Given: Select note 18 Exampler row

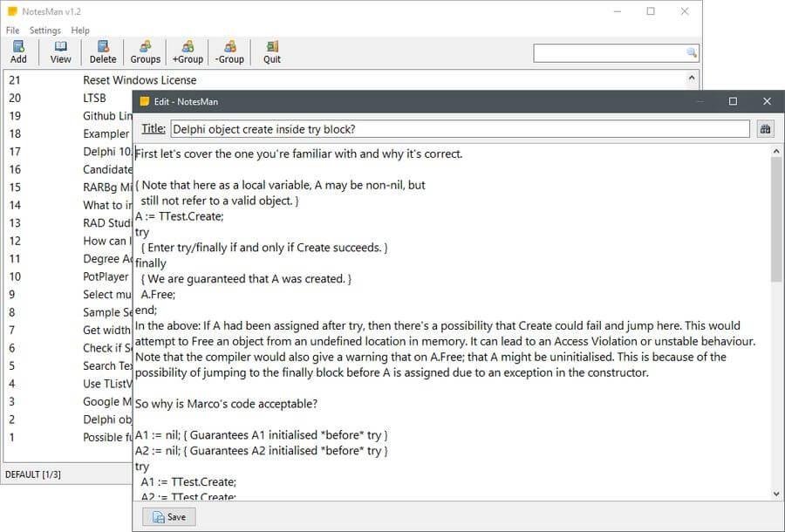Looking at the screenshot, I should point(69,133).
